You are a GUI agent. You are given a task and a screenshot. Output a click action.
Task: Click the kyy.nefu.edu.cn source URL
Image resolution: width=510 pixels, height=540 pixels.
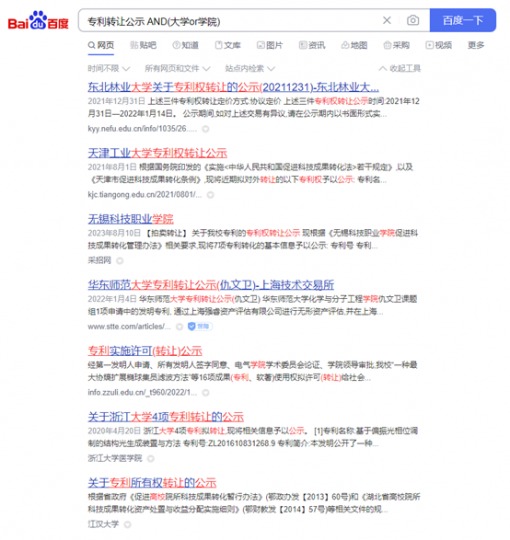click(142, 129)
